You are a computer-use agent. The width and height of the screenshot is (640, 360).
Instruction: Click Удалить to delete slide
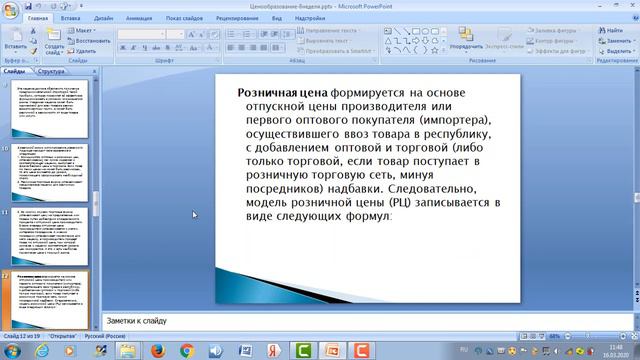(x=82, y=51)
